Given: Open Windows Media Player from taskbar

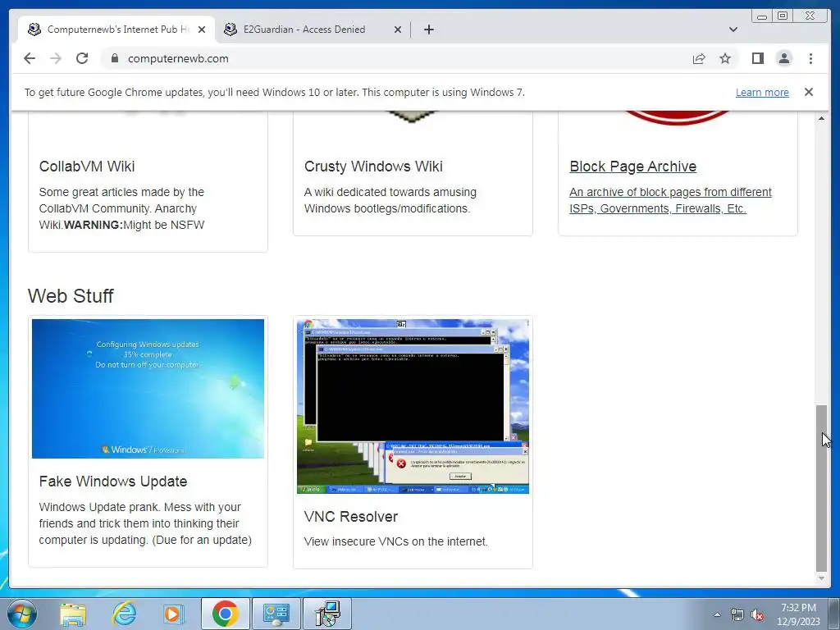Looking at the screenshot, I should (174, 614).
